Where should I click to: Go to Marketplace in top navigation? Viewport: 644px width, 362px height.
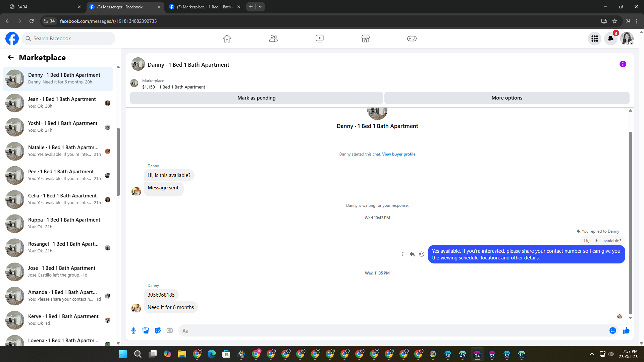[365, 39]
